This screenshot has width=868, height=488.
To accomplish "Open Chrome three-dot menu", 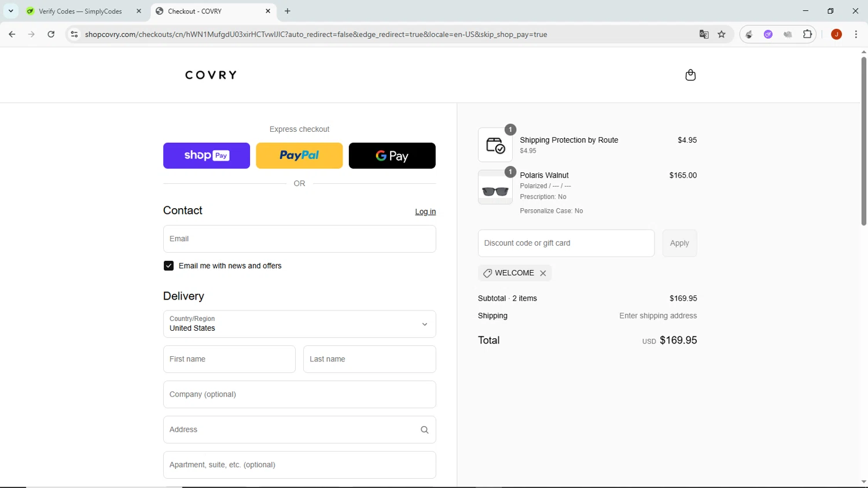I will point(856,34).
